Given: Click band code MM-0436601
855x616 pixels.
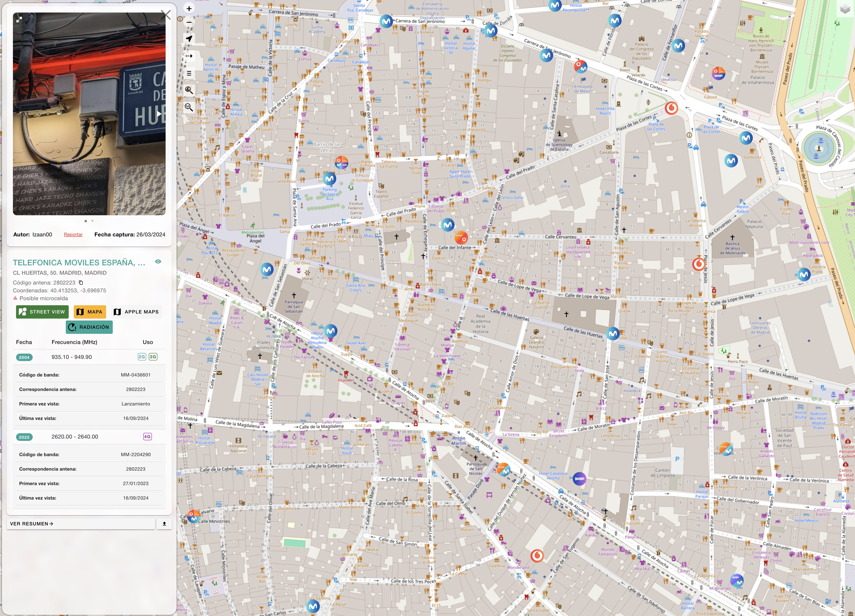Looking at the screenshot, I should 136,375.
